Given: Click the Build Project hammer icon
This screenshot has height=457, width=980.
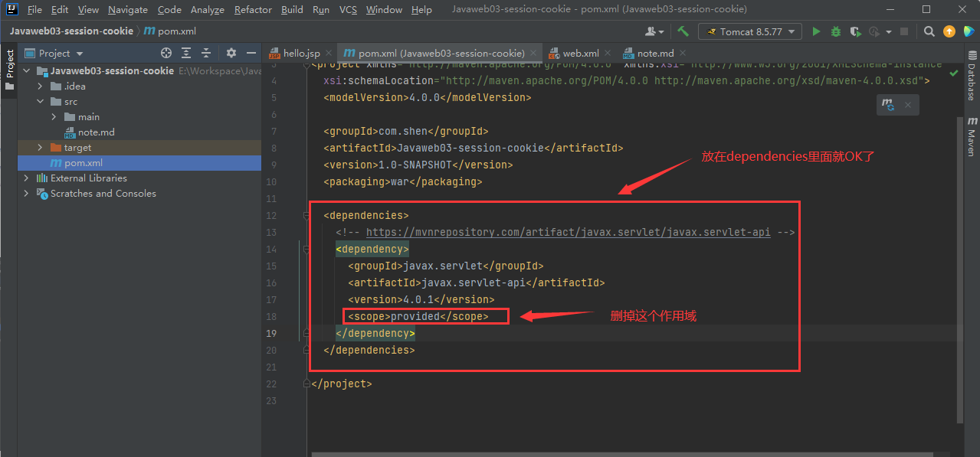Looking at the screenshot, I should tap(683, 31).
